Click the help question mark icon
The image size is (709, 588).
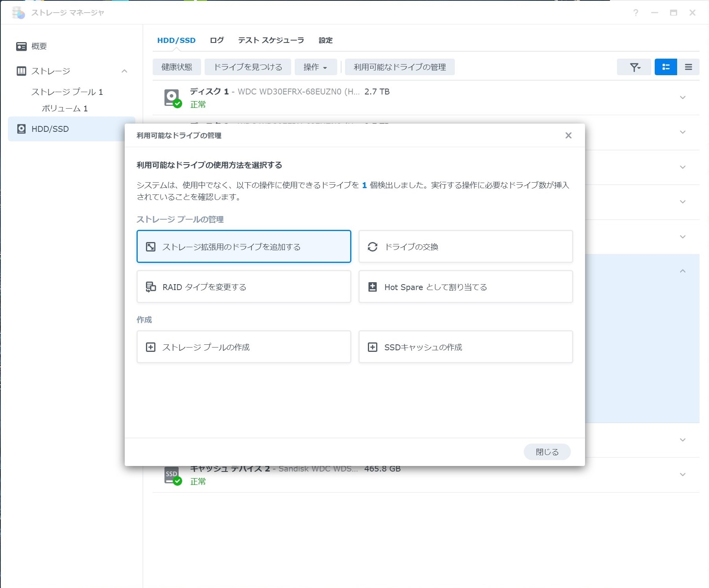(635, 13)
